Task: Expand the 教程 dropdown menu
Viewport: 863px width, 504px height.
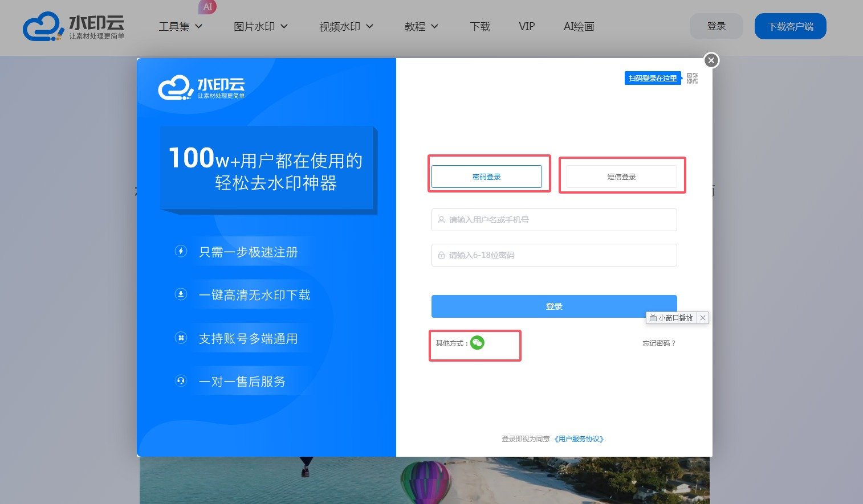Action: [x=421, y=27]
